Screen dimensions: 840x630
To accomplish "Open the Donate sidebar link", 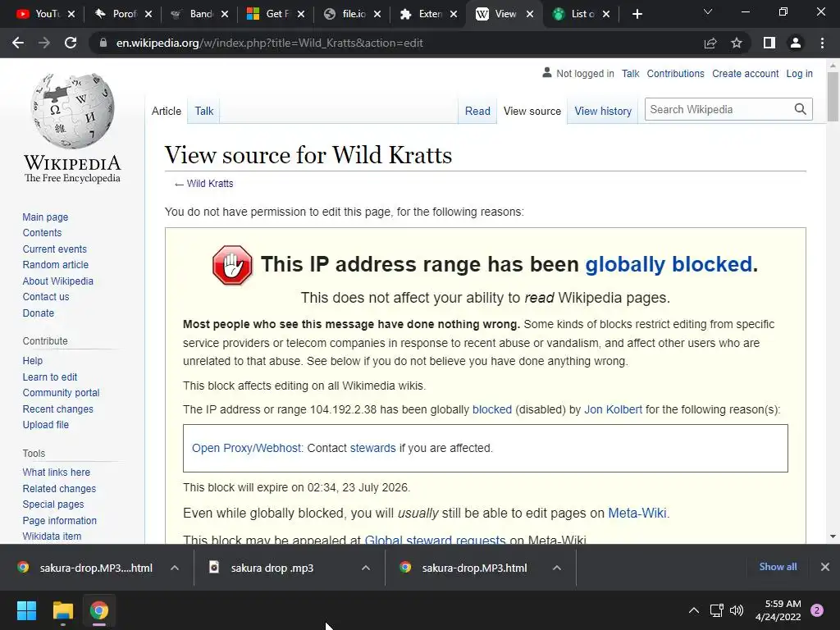I will coord(38,313).
